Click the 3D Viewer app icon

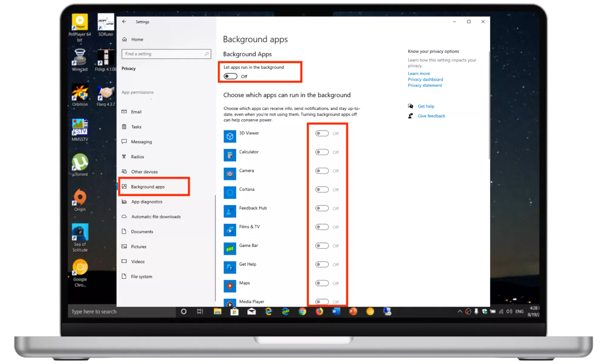click(x=230, y=136)
